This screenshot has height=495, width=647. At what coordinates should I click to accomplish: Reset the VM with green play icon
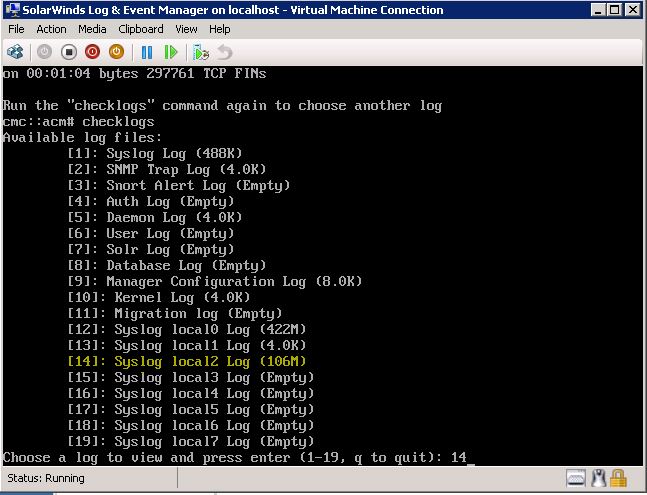170,52
